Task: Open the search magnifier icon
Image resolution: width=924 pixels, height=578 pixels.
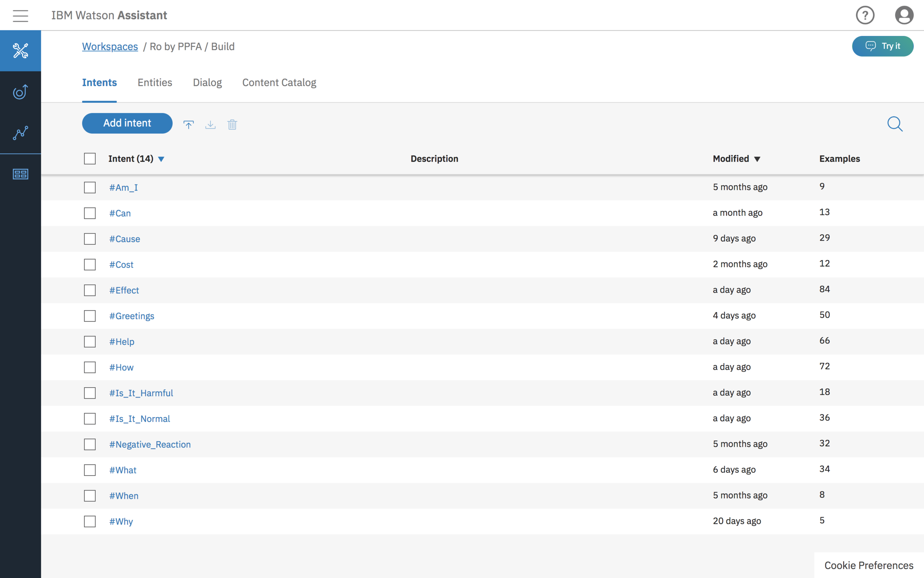Action: (x=894, y=124)
